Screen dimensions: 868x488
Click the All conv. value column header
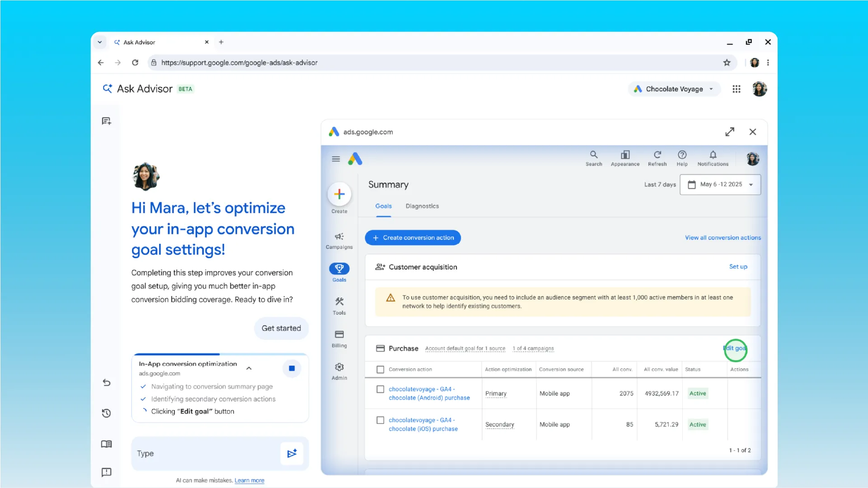click(661, 369)
